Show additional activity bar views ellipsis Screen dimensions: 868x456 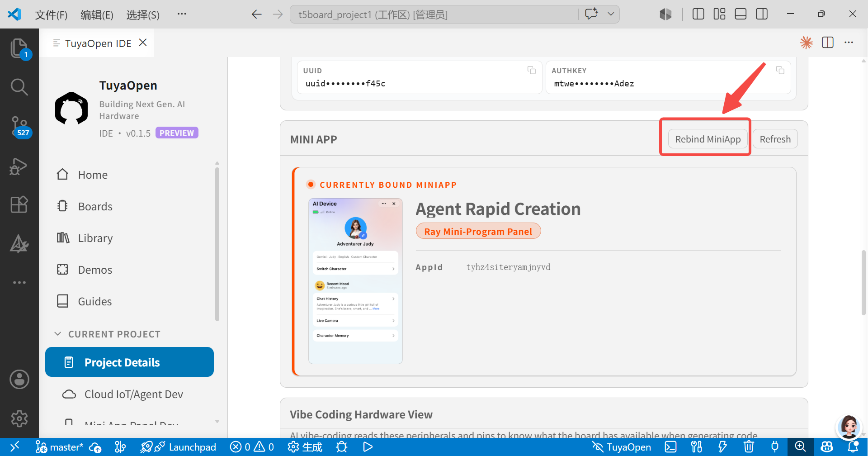(19, 282)
